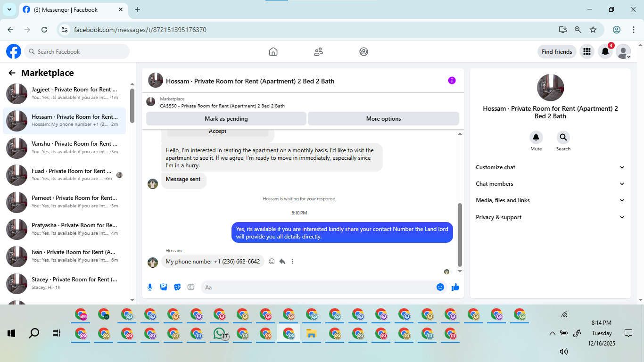Open Windows taskbar search
Viewport: 644px width, 362px height.
coord(34,333)
